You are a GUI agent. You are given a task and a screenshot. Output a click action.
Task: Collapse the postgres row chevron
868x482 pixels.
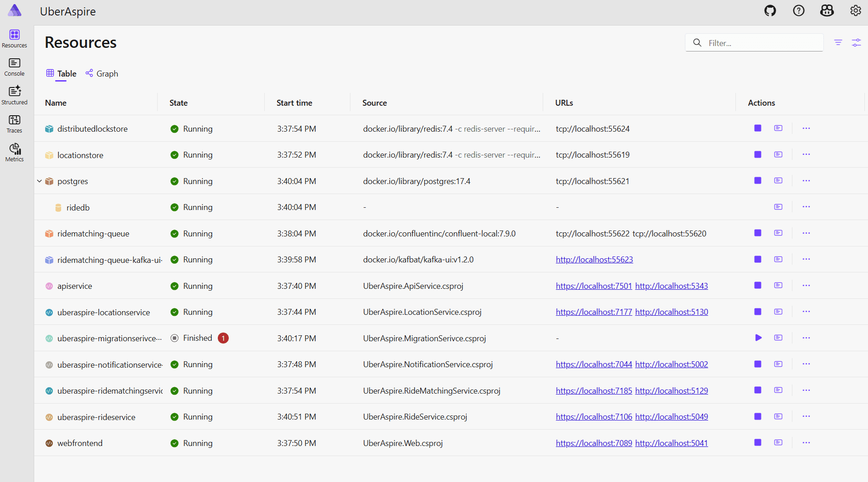coord(40,181)
